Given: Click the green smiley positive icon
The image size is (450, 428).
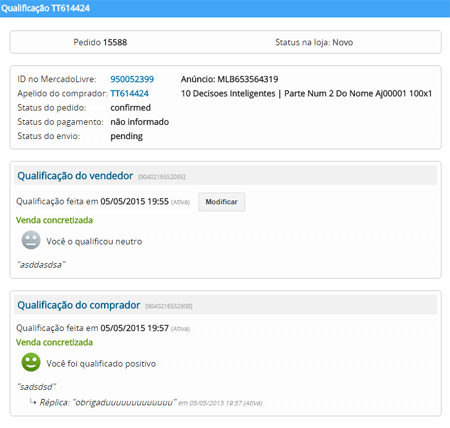Looking at the screenshot, I should [x=31, y=362].
